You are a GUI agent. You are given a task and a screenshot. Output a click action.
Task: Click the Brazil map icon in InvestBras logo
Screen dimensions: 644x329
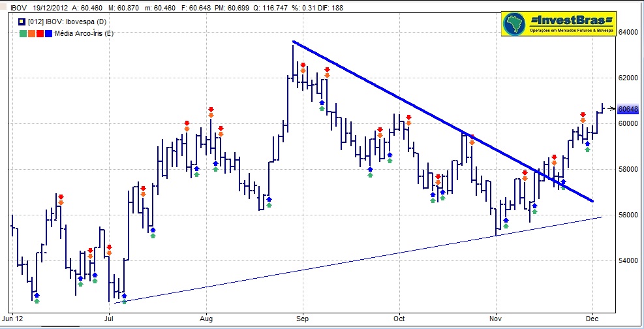click(x=514, y=24)
